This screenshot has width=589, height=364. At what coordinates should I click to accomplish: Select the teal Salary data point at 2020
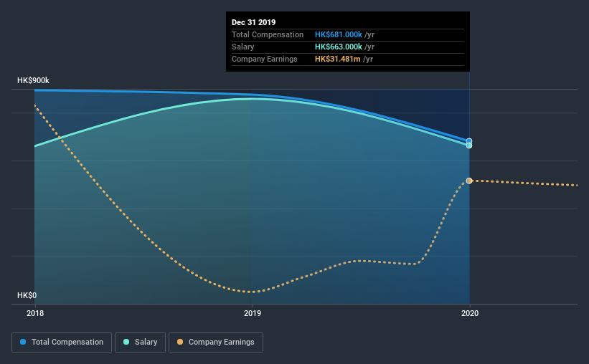(x=469, y=145)
